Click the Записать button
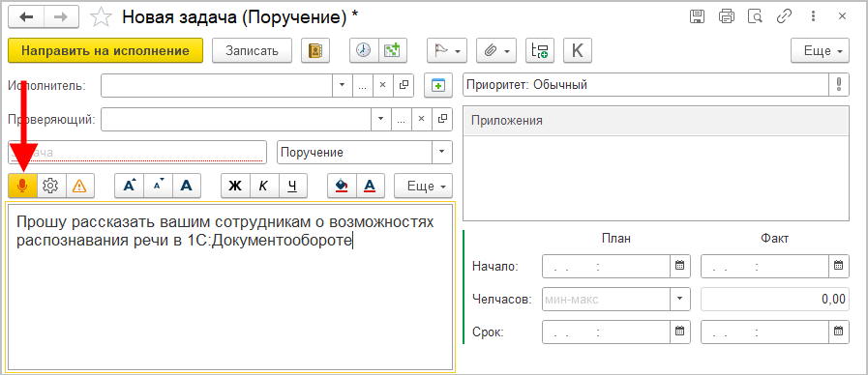The width and height of the screenshot is (868, 375). tap(252, 51)
